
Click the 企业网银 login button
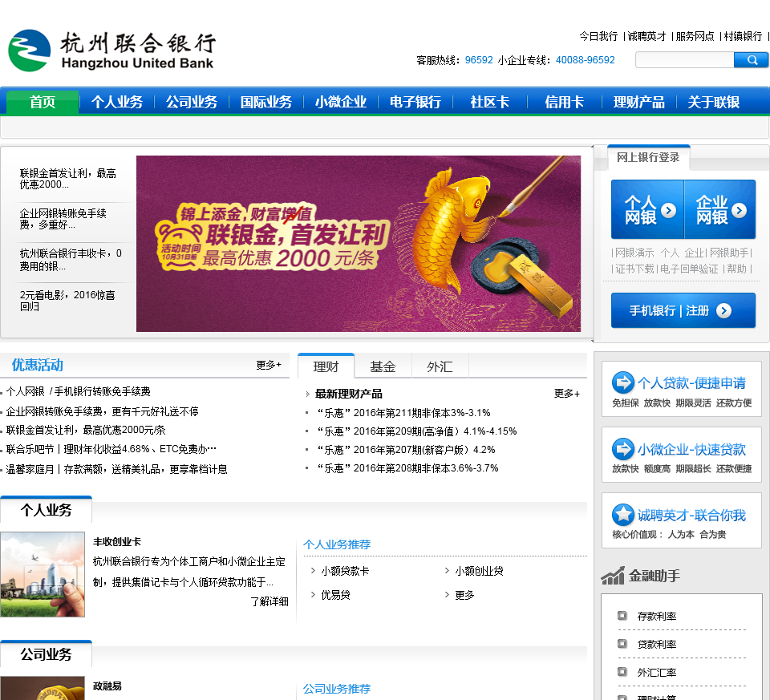[720, 209]
